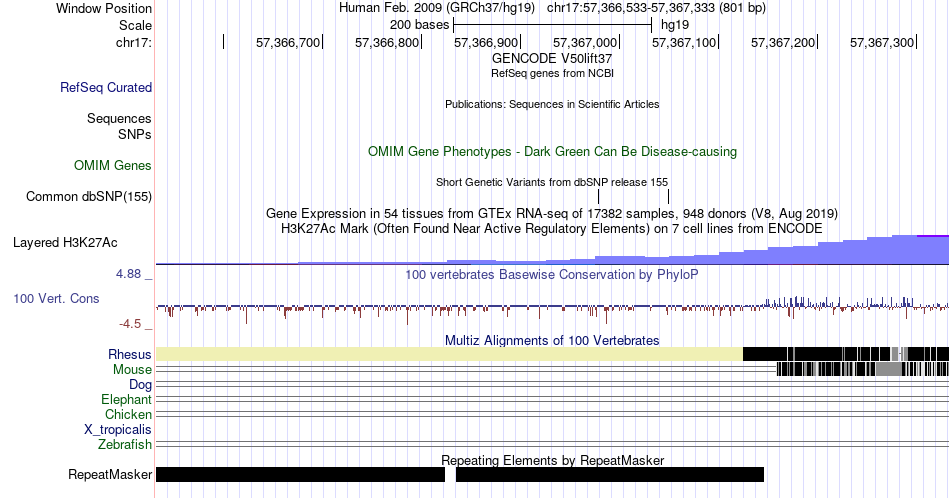Select the Layered H3K27Ac track label
Image resolution: width=950 pixels, height=498 pixels.
coord(65,242)
